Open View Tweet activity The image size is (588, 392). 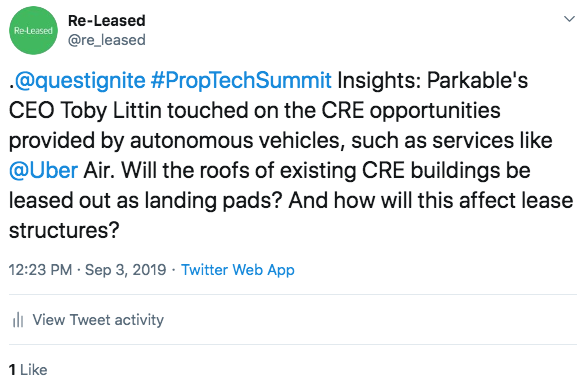(98, 320)
